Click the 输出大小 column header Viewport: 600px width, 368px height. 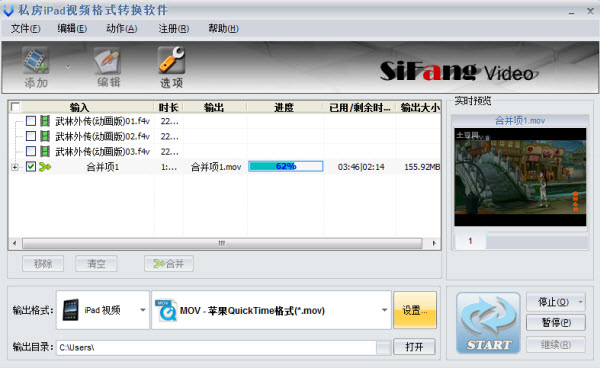(420, 107)
